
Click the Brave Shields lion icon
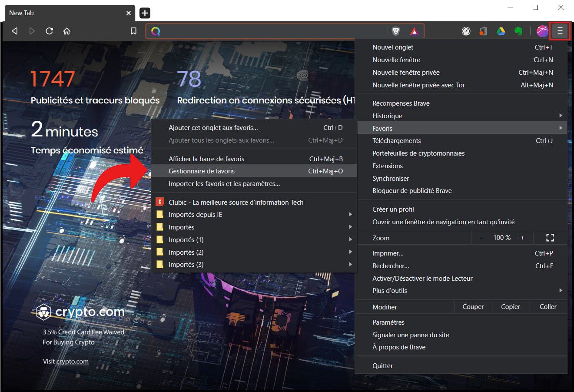[x=395, y=31]
